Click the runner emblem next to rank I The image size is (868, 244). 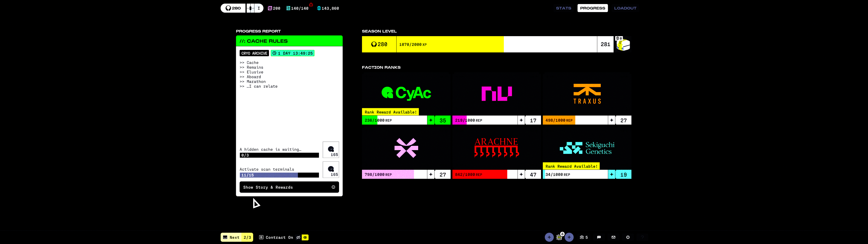(250, 8)
